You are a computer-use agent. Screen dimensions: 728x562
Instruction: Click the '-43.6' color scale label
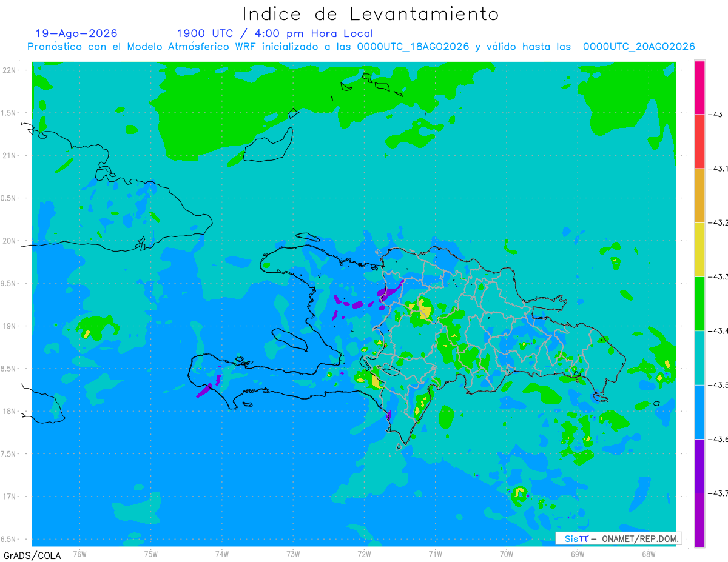click(718, 440)
